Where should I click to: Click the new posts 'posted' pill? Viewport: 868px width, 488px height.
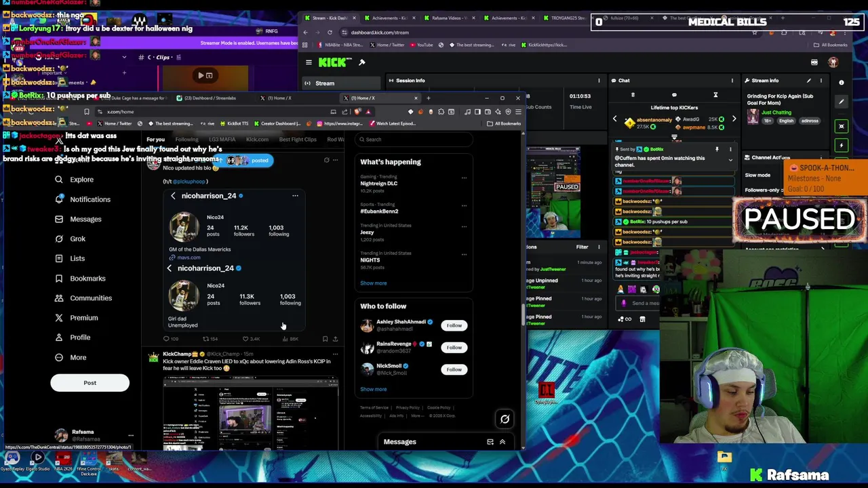point(244,161)
